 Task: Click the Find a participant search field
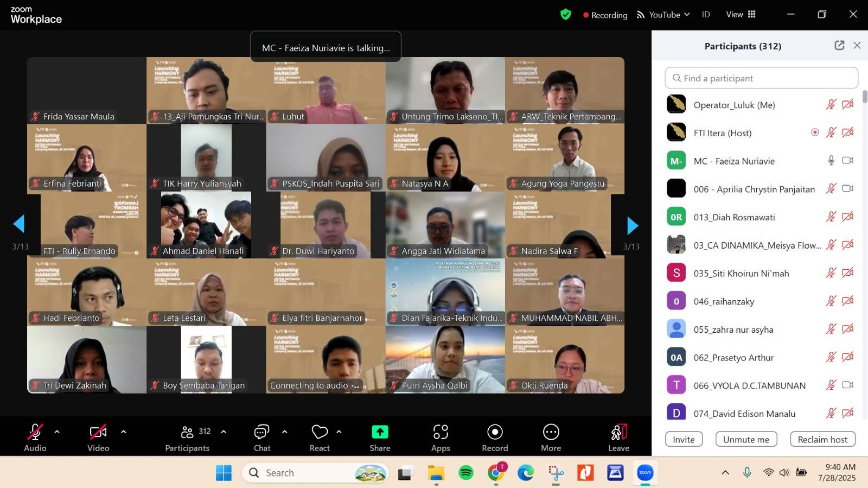tap(761, 78)
